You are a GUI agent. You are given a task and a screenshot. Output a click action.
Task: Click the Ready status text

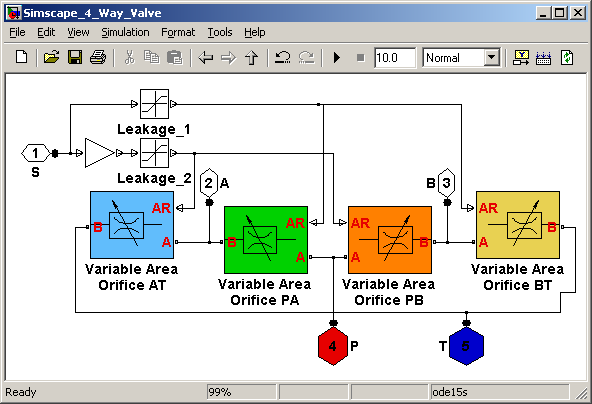[21, 392]
